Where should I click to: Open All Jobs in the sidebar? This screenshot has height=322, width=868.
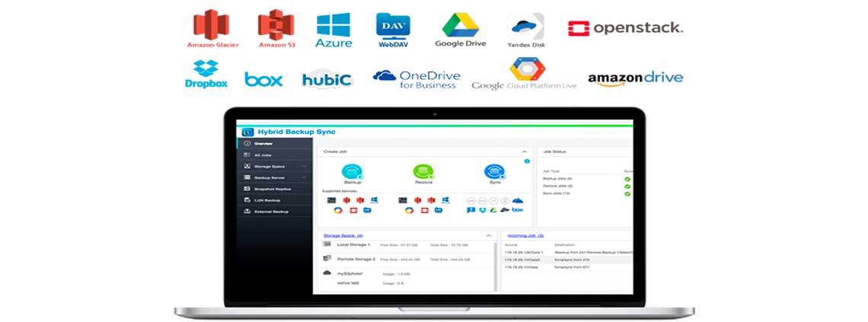275,155
